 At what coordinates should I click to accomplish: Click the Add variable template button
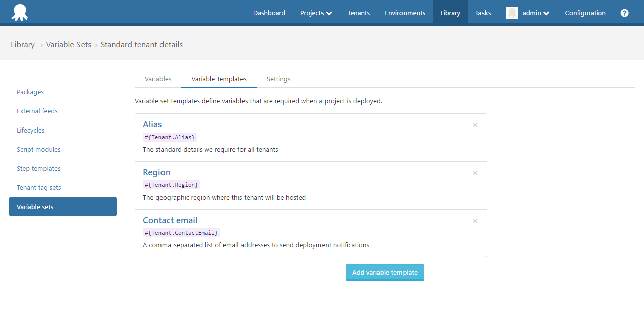coord(384,272)
